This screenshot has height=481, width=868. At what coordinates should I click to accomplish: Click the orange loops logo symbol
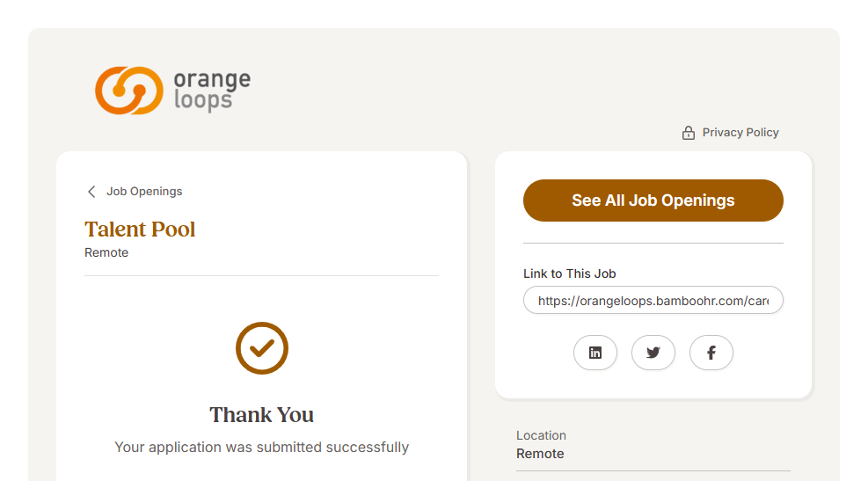129,91
